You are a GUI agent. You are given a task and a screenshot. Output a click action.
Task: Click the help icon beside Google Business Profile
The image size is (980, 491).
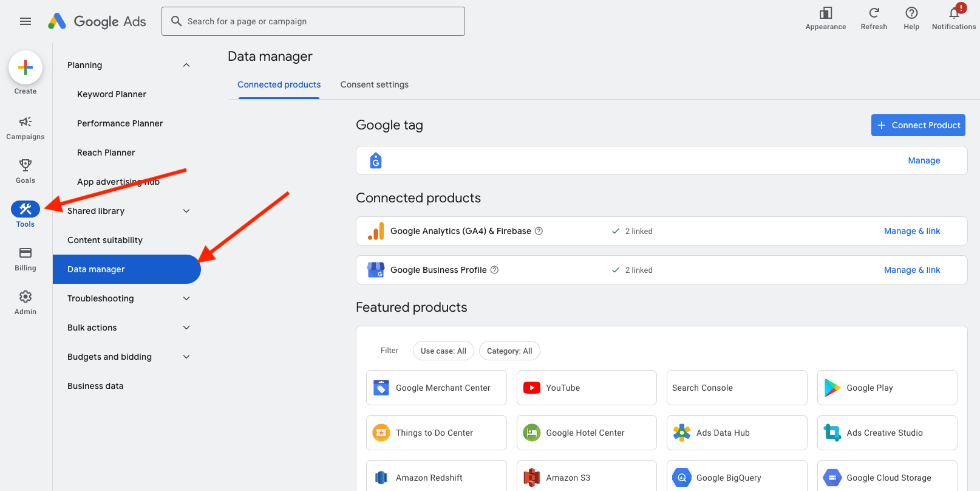coord(494,270)
